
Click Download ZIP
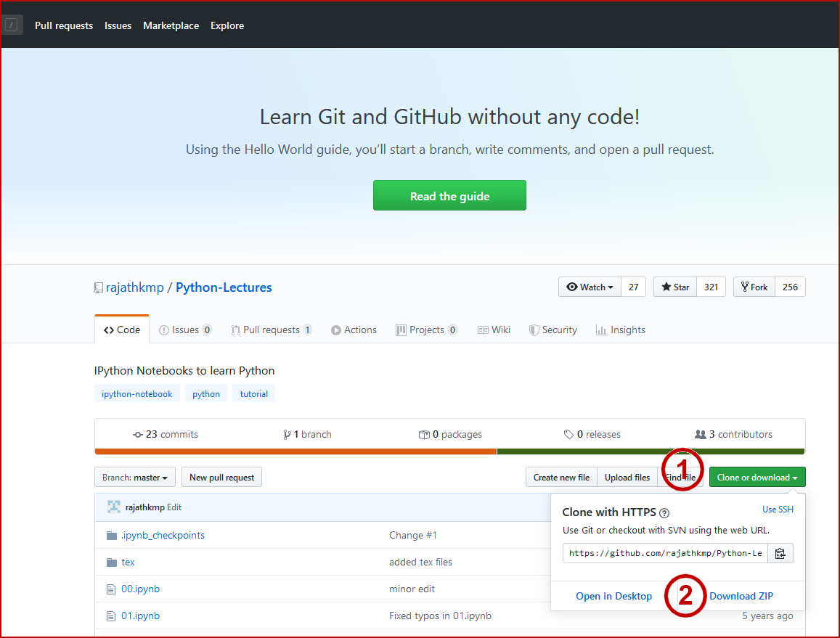click(x=741, y=596)
